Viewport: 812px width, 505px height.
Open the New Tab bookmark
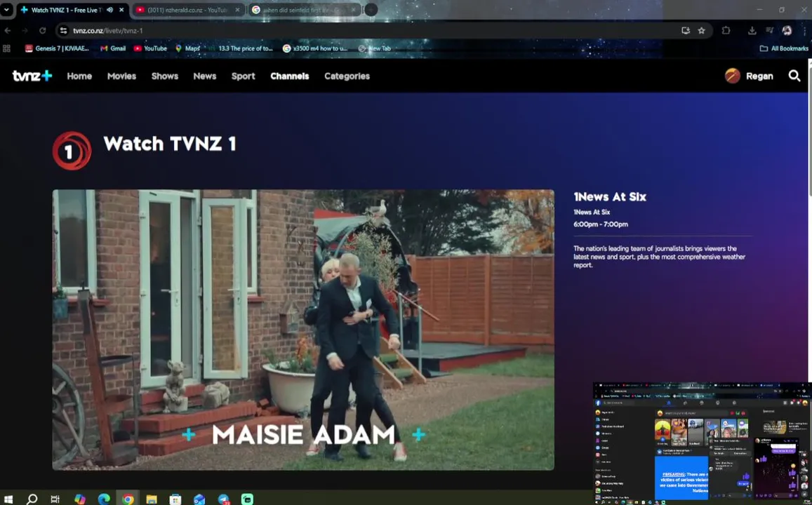pyautogui.click(x=374, y=48)
